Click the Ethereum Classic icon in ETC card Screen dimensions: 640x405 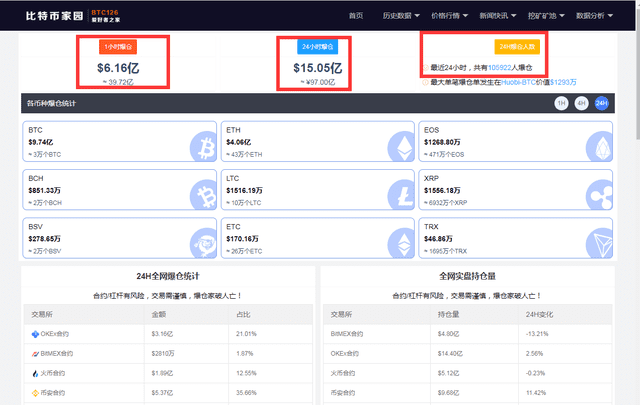click(x=401, y=243)
